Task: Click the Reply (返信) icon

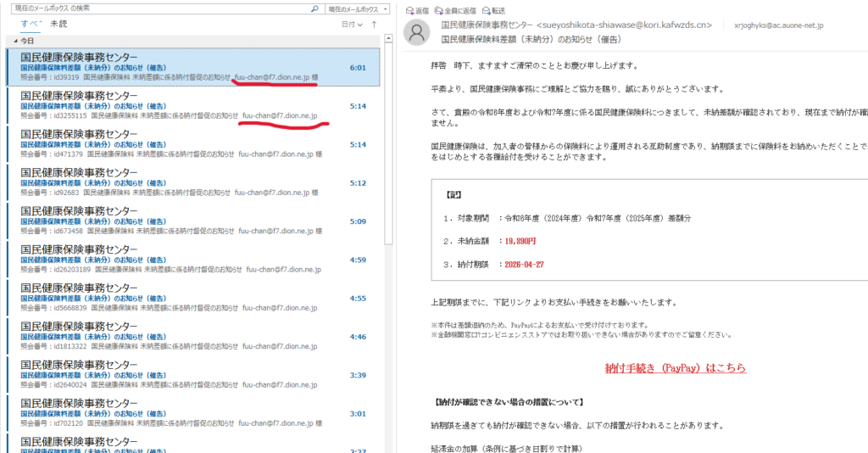Action: 411,10
